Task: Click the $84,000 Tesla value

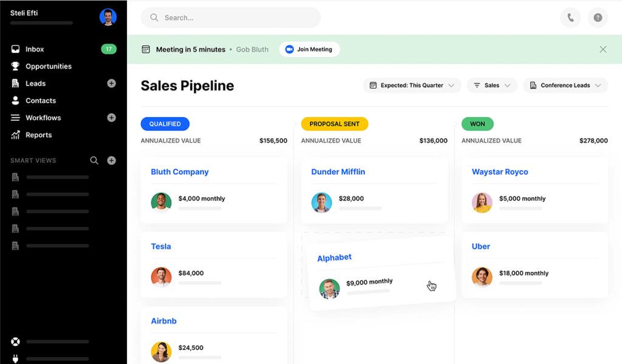Action: pyautogui.click(x=191, y=273)
